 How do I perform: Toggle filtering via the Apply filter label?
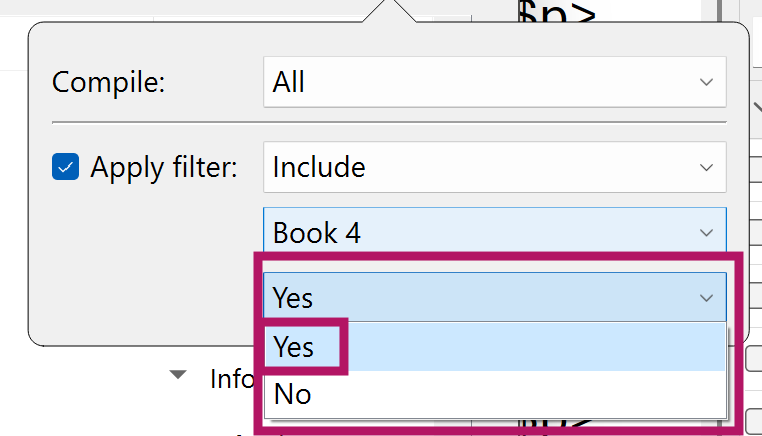(x=164, y=168)
